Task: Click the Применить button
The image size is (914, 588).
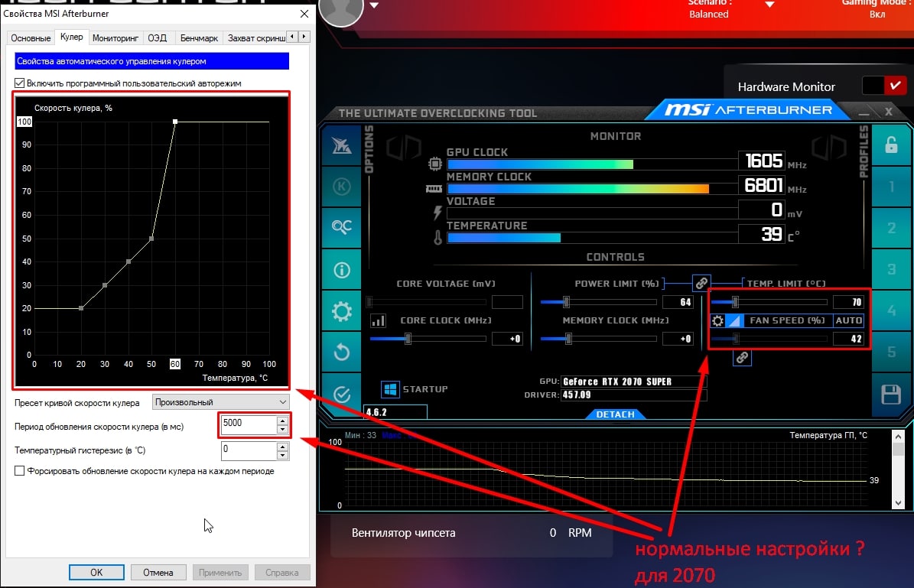Action: coord(220,572)
